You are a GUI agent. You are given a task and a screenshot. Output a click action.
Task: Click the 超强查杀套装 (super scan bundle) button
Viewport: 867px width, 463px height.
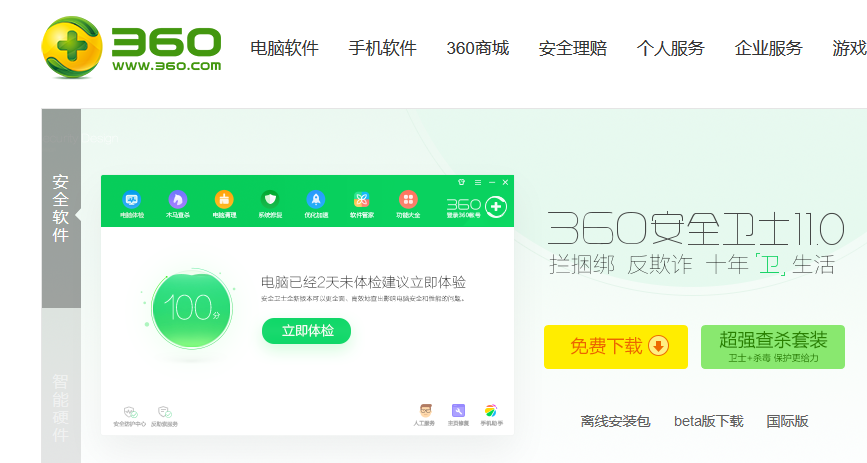[773, 347]
